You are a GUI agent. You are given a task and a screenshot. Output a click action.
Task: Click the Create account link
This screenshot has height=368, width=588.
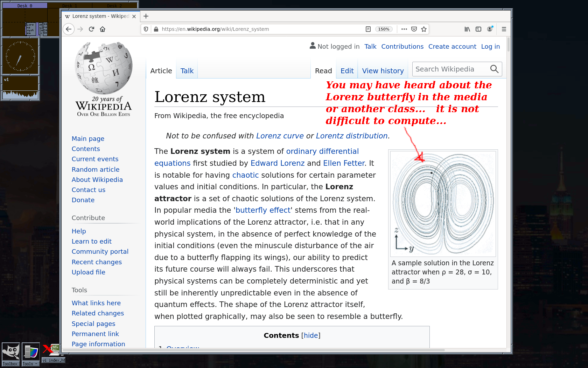coord(452,46)
